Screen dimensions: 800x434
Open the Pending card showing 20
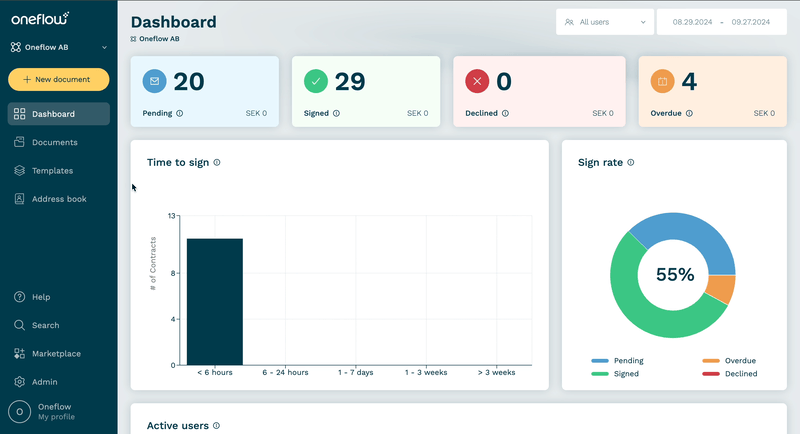click(205, 91)
